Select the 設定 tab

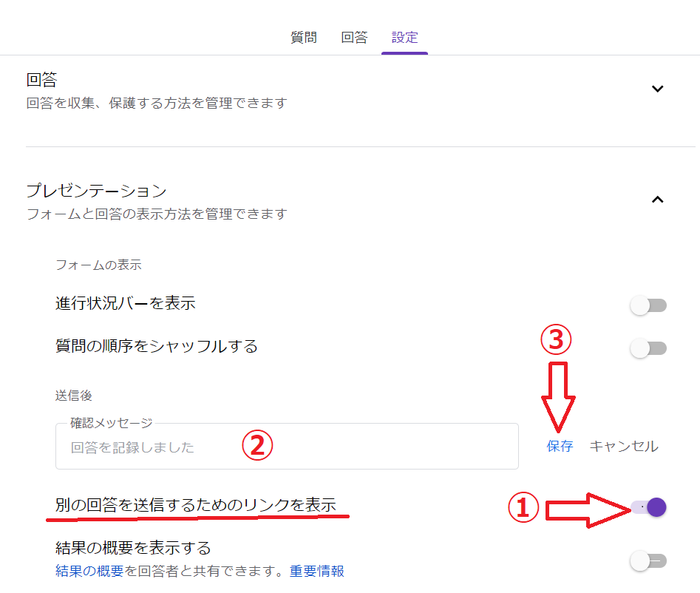(404, 37)
